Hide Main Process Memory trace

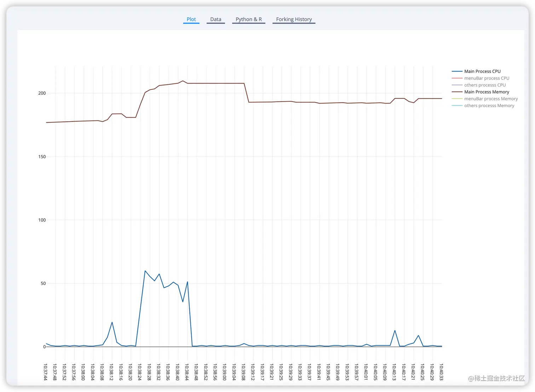(x=487, y=92)
